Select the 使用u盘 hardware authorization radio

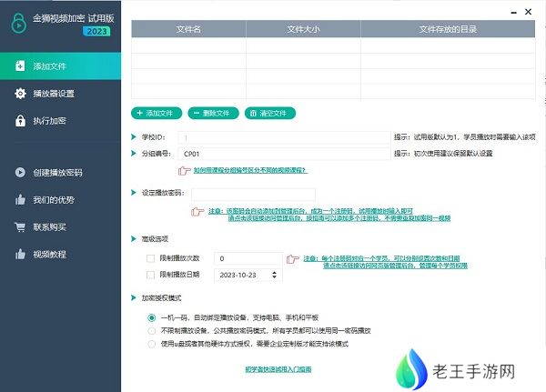coord(151,343)
